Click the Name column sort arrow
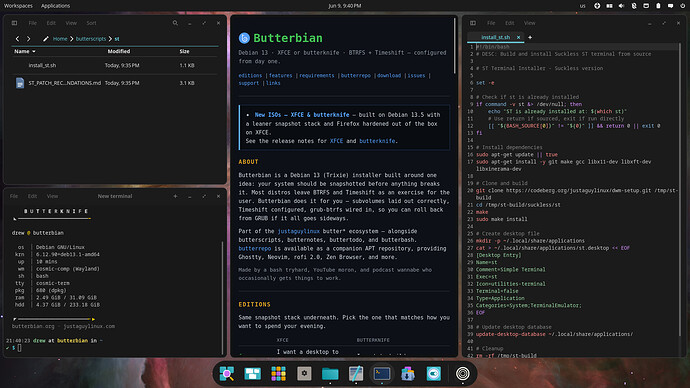 (x=34, y=51)
